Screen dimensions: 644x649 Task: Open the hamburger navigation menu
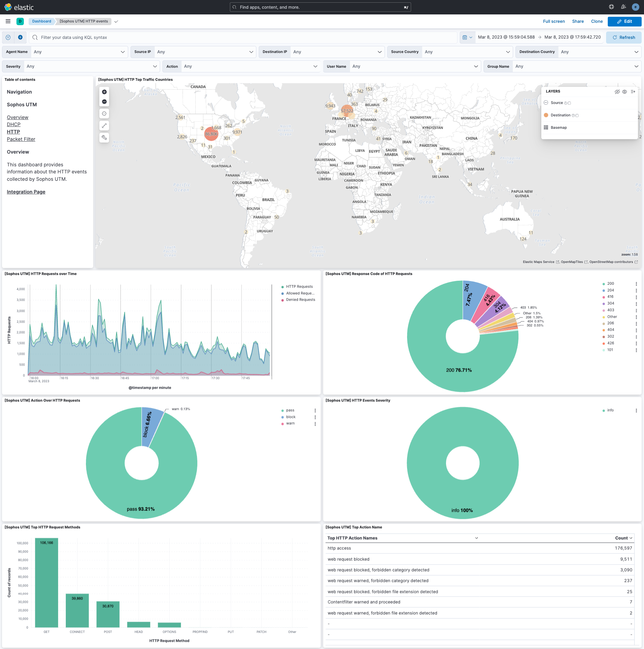[8, 21]
